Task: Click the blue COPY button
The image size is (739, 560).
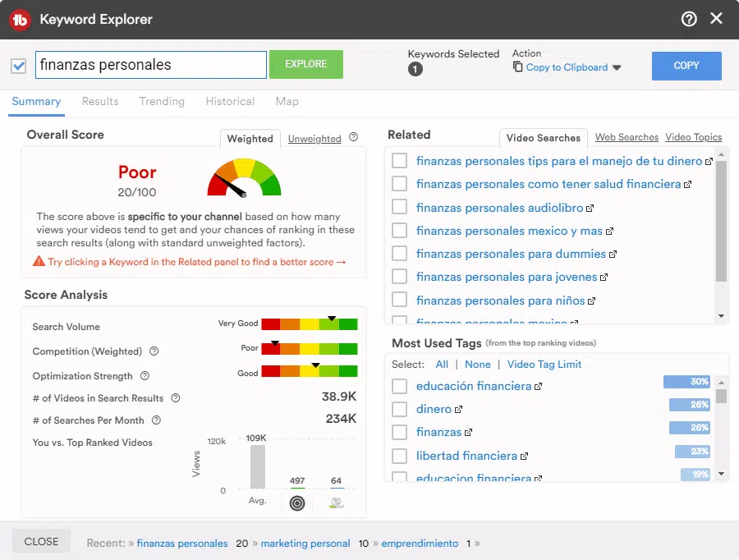Action: pos(686,66)
